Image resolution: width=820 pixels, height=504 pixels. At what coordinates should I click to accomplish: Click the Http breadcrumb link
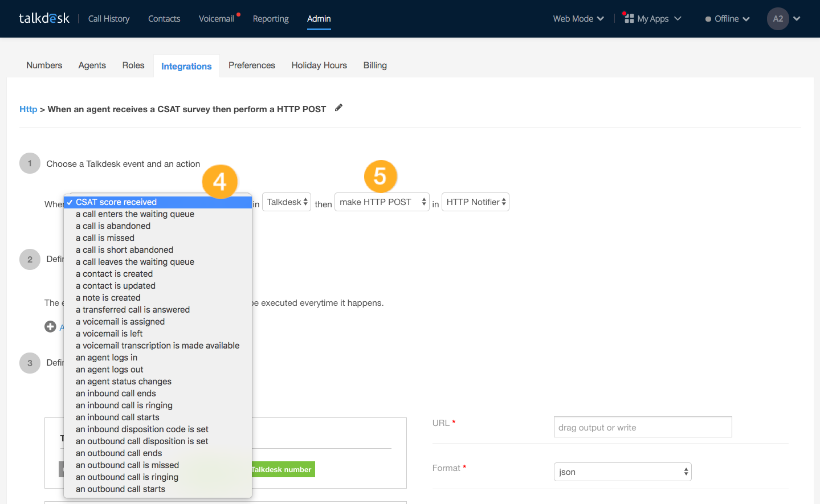28,109
